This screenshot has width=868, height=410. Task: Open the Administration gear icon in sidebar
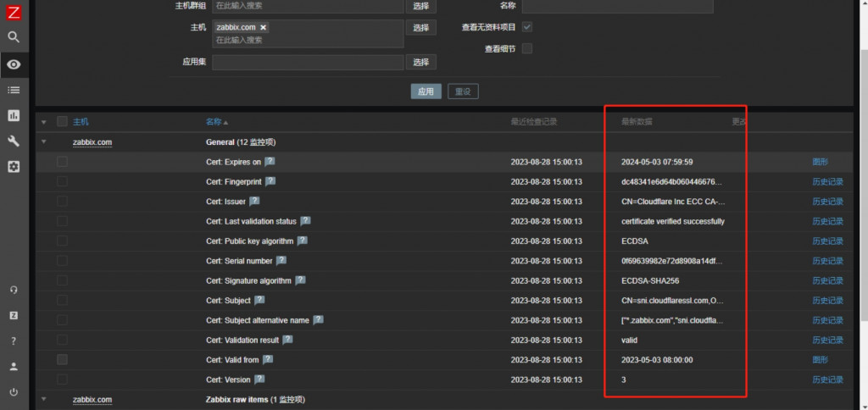tap(14, 167)
